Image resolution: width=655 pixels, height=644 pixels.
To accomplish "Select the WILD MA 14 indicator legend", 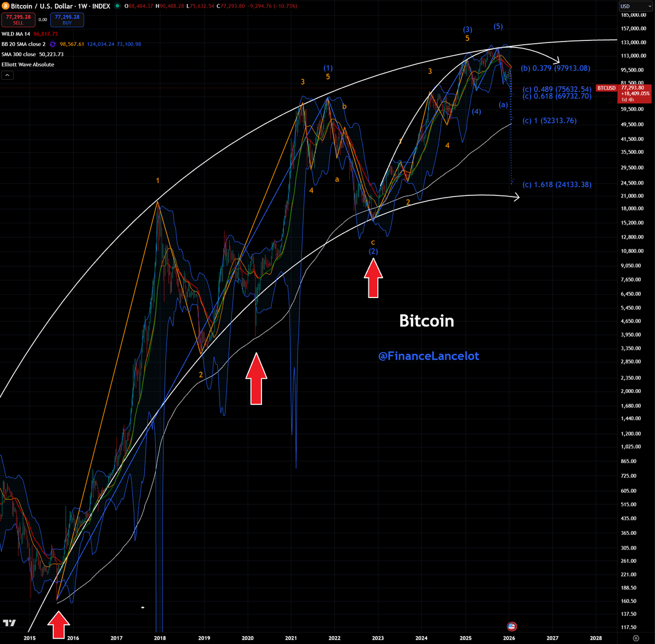I will 16,34.
